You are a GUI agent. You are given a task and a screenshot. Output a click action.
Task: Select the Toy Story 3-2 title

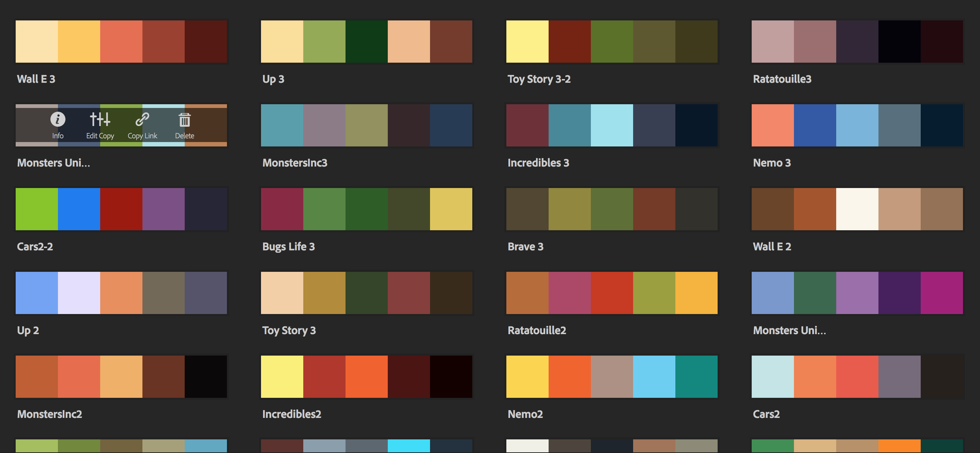(x=539, y=79)
